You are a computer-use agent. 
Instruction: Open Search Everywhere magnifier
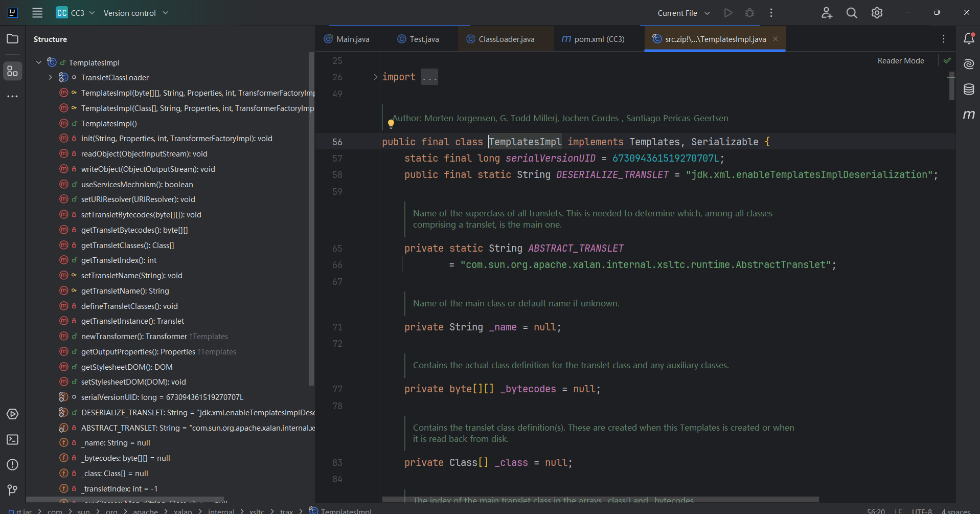852,13
